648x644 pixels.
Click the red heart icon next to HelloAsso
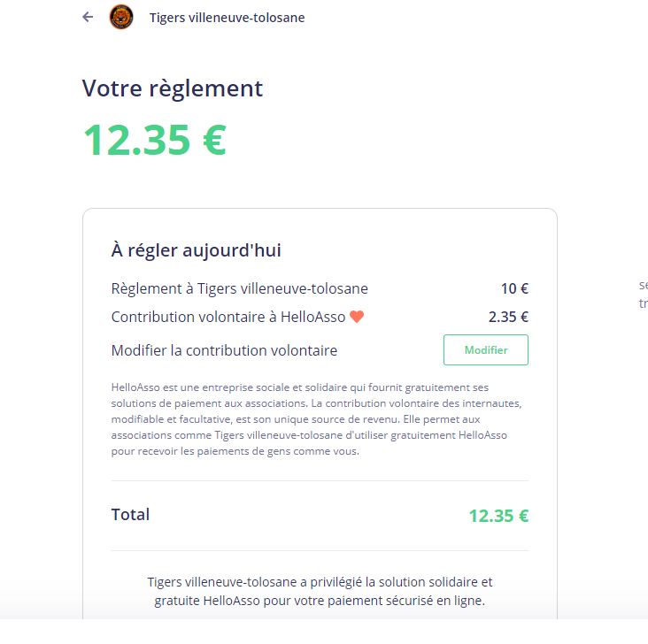point(357,317)
